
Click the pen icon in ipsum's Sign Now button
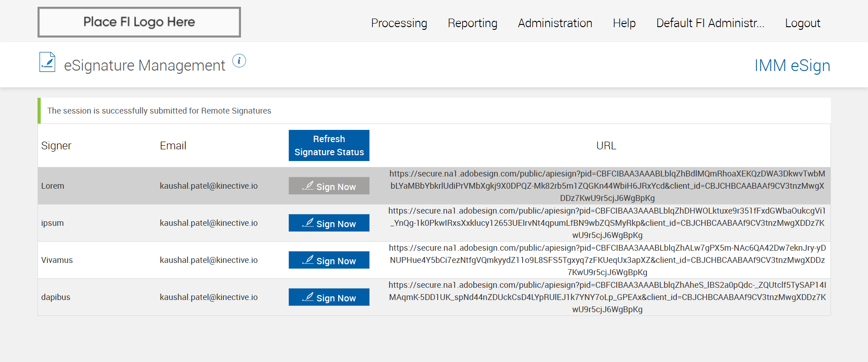point(308,223)
